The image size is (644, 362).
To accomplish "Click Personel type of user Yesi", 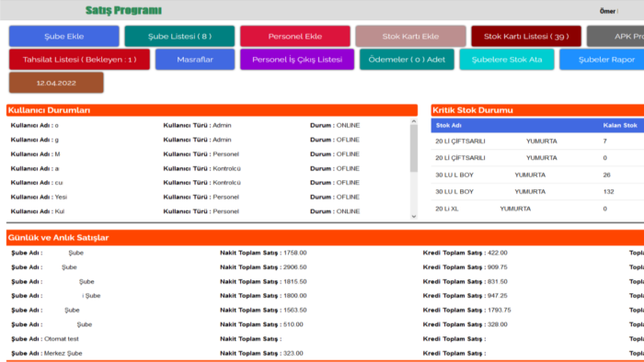I will (225, 198).
